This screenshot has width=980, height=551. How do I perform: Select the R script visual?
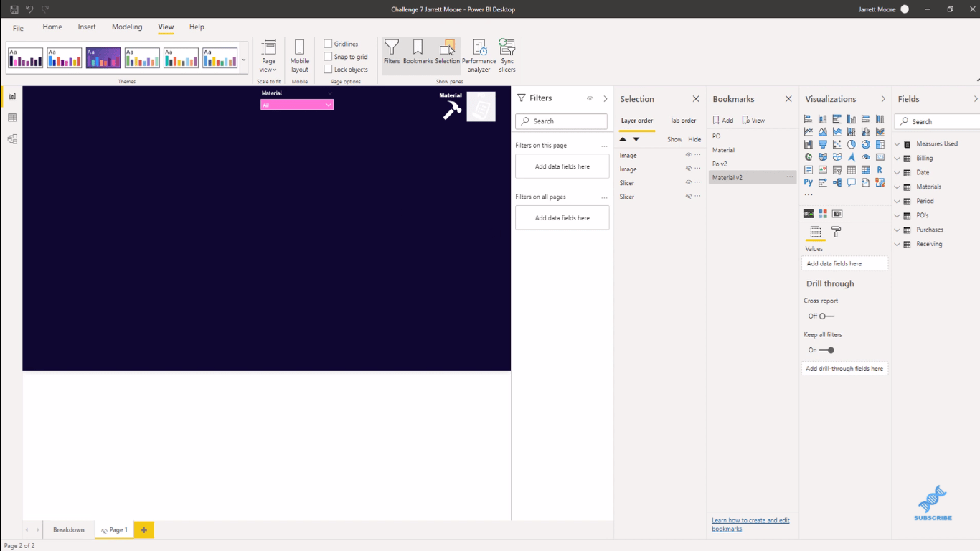click(x=880, y=170)
